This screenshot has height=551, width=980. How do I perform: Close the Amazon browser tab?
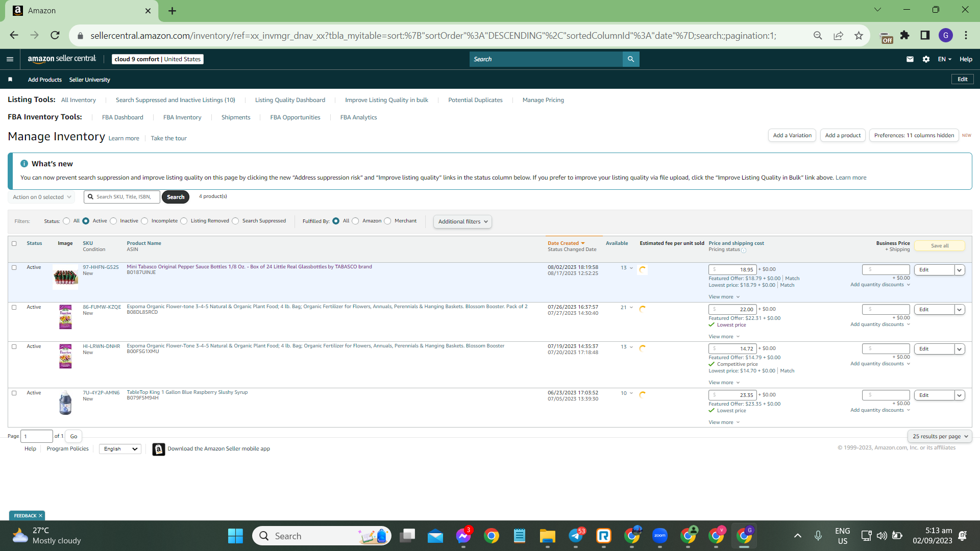(x=148, y=11)
